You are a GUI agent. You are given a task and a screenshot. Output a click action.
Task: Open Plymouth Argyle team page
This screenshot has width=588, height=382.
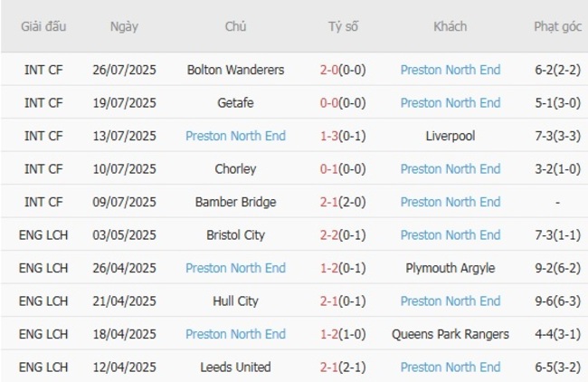(x=450, y=268)
